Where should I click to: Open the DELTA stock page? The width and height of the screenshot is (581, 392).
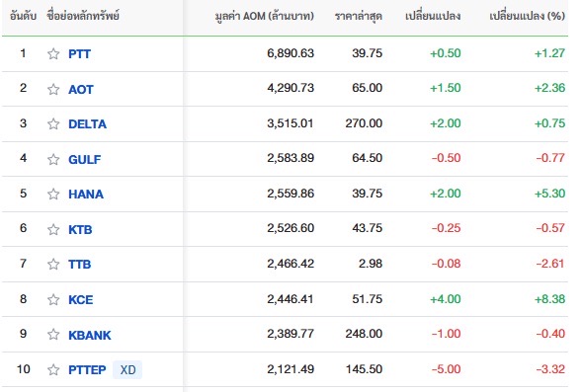(x=87, y=124)
